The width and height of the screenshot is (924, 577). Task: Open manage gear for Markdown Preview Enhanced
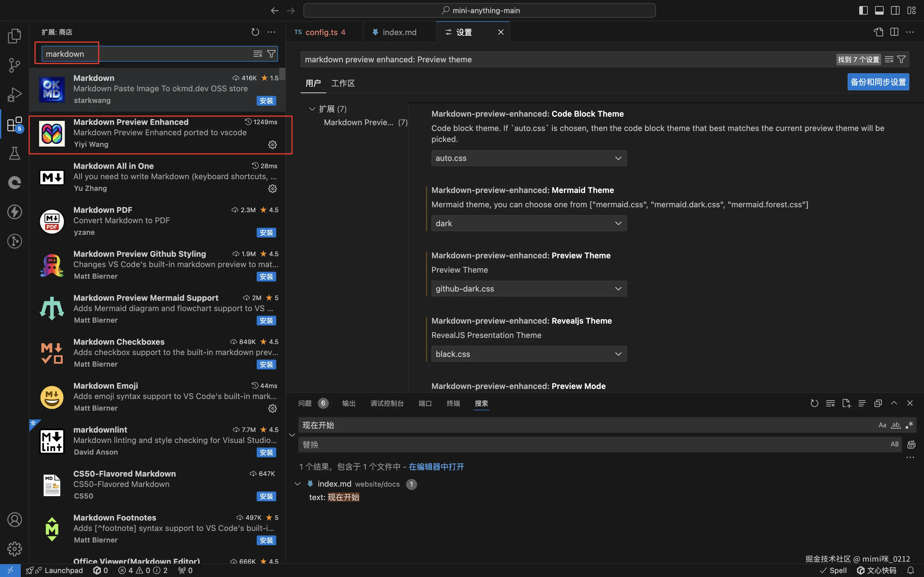(272, 145)
